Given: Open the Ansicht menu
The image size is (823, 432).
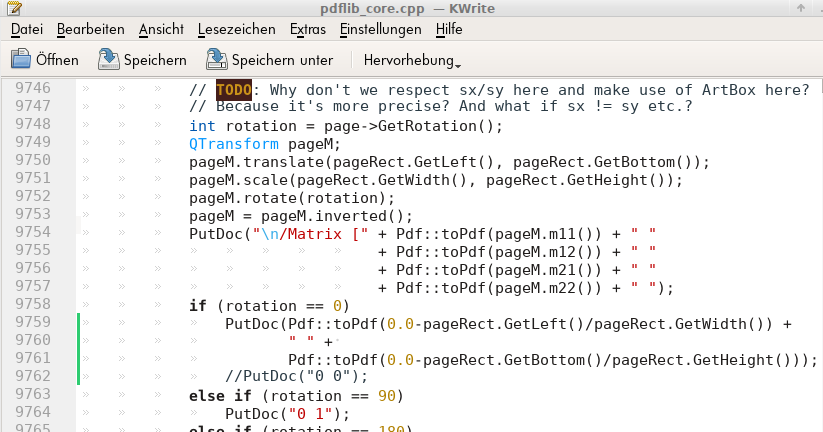Looking at the screenshot, I should 161,30.
